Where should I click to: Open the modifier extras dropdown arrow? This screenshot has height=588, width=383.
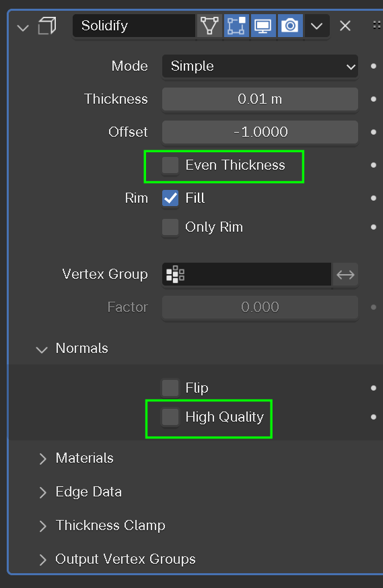point(317,26)
